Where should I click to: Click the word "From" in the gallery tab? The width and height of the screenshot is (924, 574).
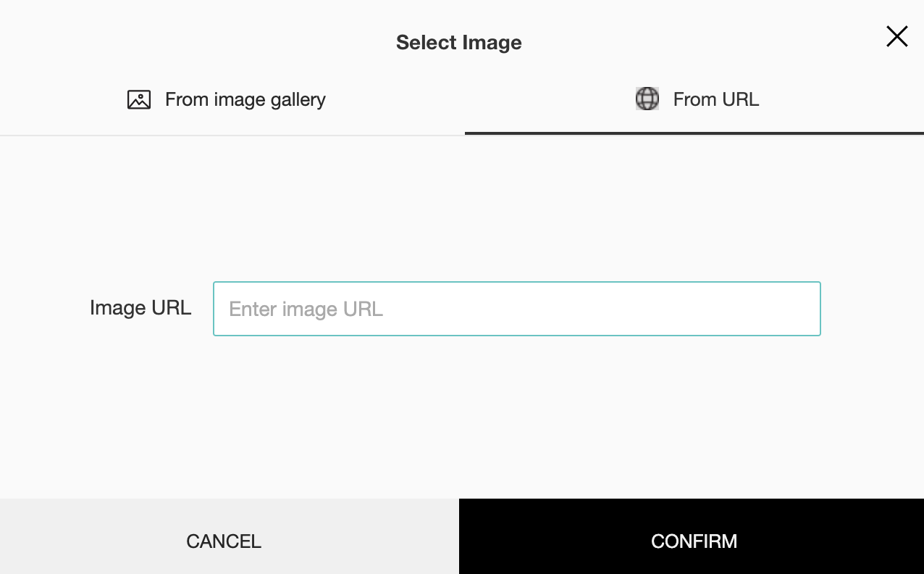[187, 99]
